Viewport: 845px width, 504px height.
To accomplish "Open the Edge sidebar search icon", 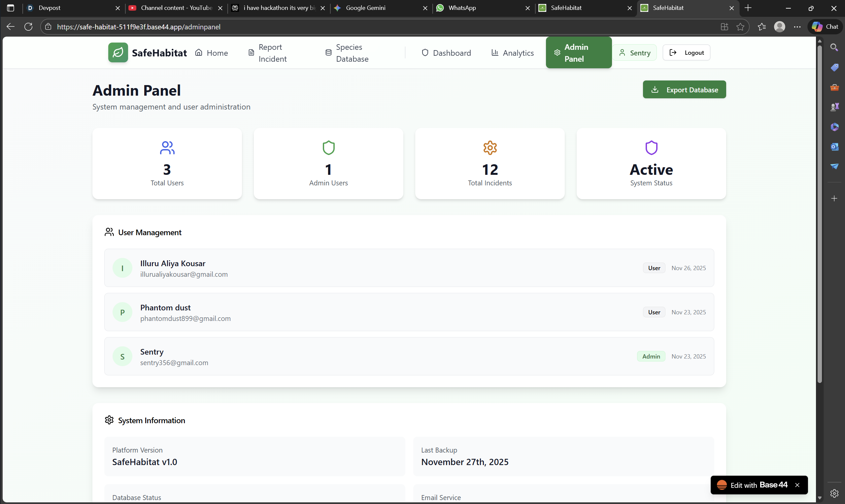I will point(834,47).
